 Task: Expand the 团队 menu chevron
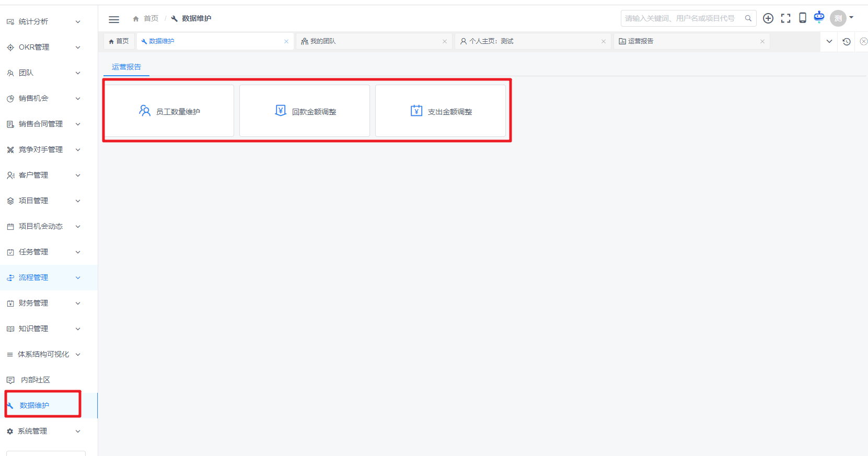(78, 73)
